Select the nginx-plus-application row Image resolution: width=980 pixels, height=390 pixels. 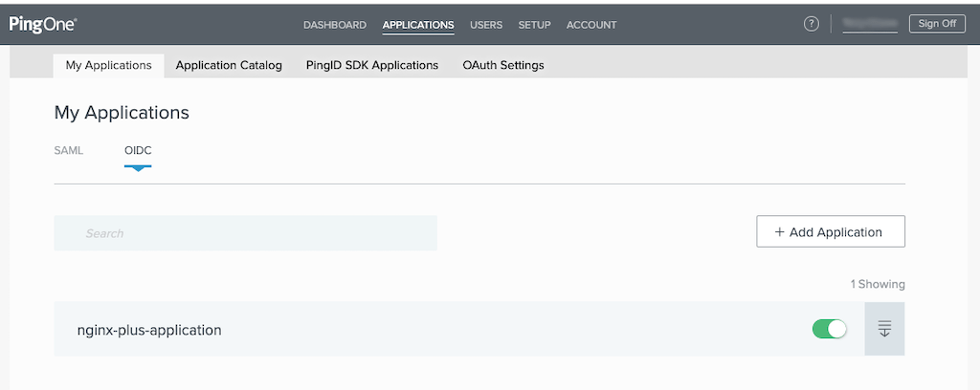pos(383,330)
